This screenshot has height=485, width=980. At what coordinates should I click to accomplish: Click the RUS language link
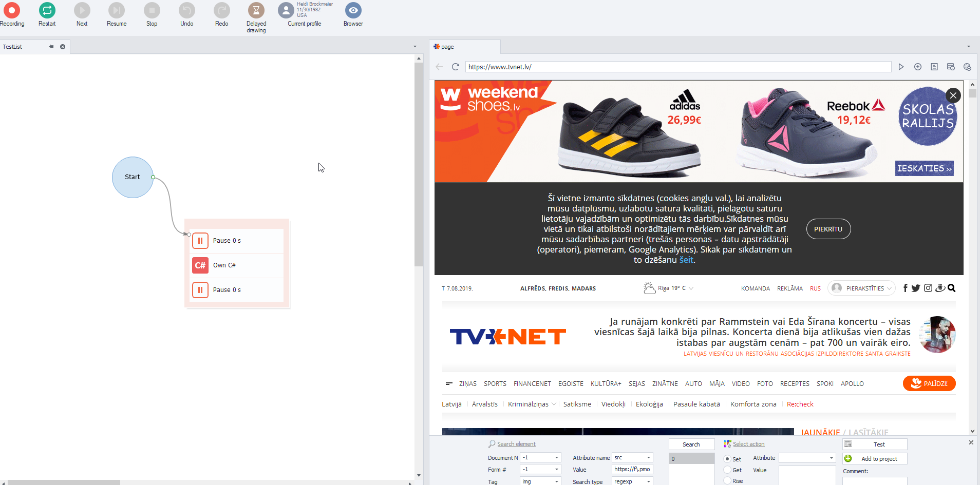point(815,288)
